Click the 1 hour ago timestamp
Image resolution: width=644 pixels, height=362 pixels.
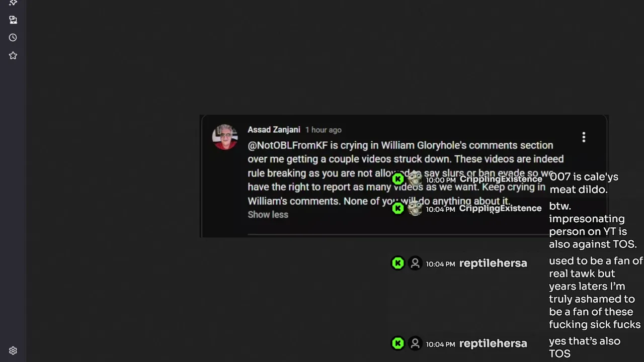pos(323,130)
